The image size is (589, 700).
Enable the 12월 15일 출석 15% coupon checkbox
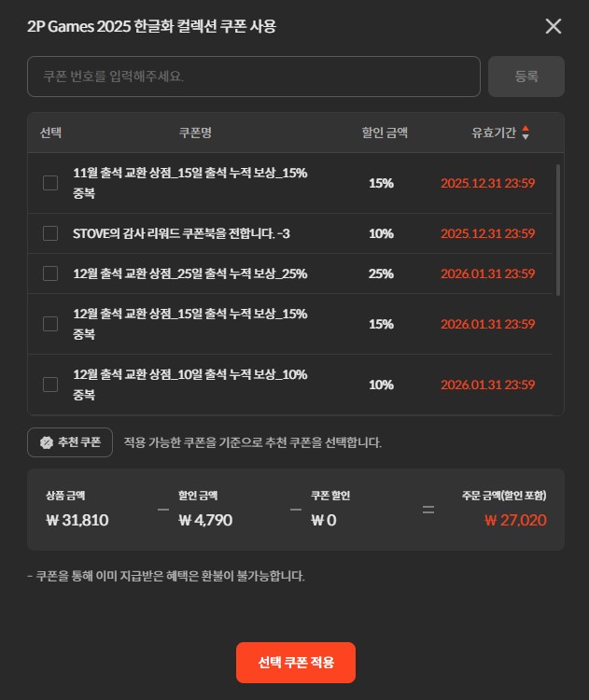[50, 324]
